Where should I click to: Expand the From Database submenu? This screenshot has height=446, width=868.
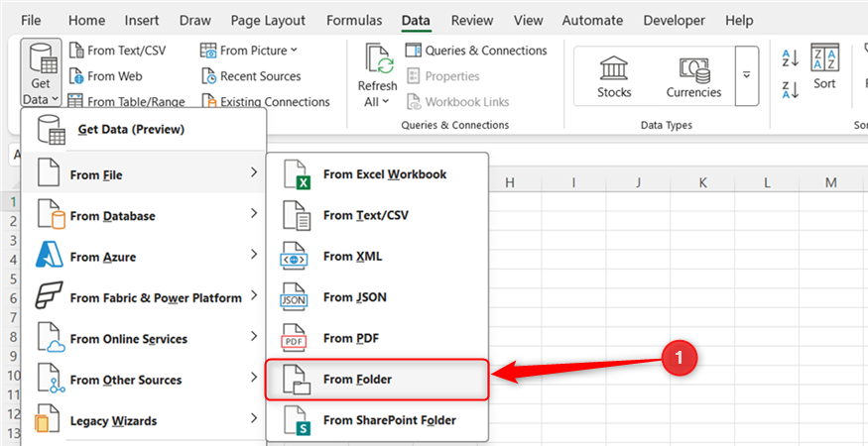144,216
